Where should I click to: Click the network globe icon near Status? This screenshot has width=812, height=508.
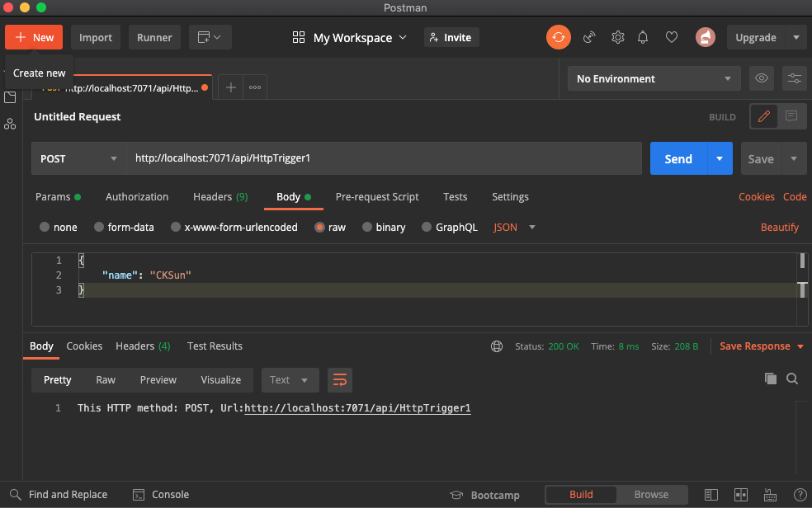[497, 346]
